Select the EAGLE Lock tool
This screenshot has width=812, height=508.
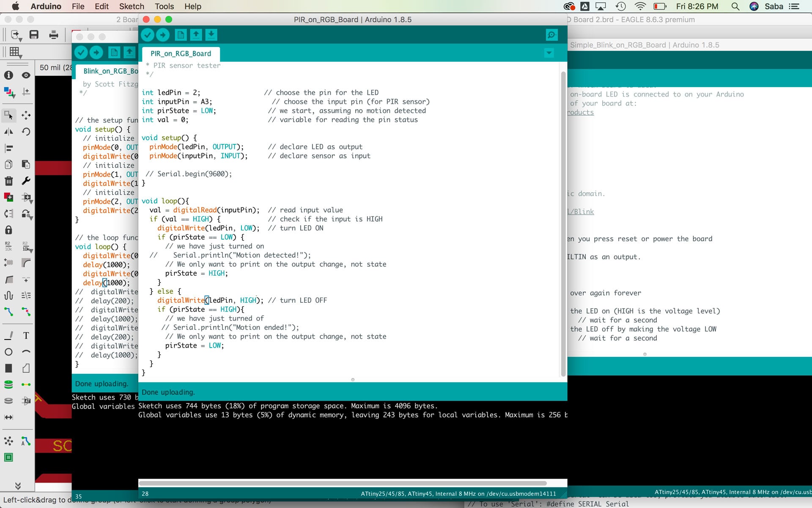click(x=8, y=230)
